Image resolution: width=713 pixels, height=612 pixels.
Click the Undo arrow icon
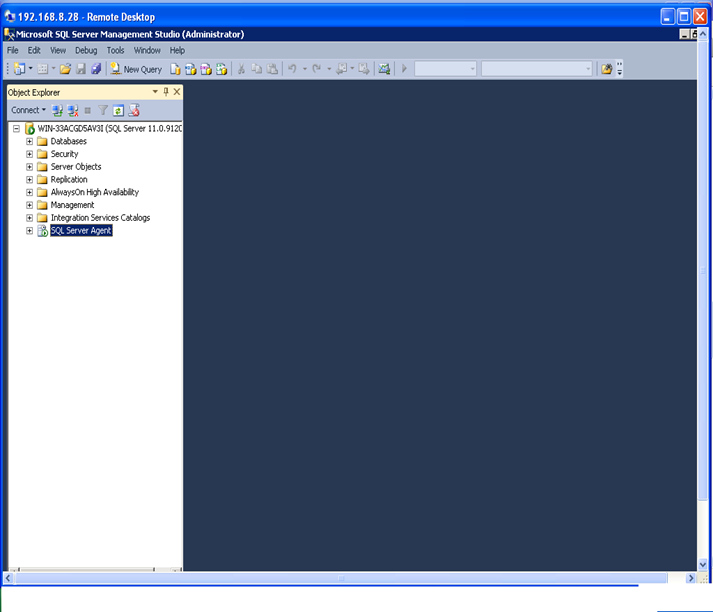pyautogui.click(x=292, y=69)
